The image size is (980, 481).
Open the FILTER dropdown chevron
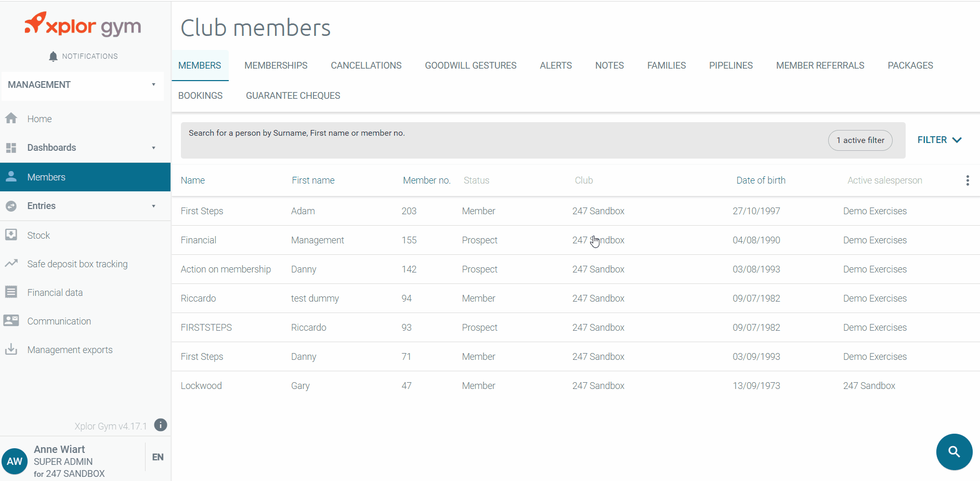pos(957,139)
